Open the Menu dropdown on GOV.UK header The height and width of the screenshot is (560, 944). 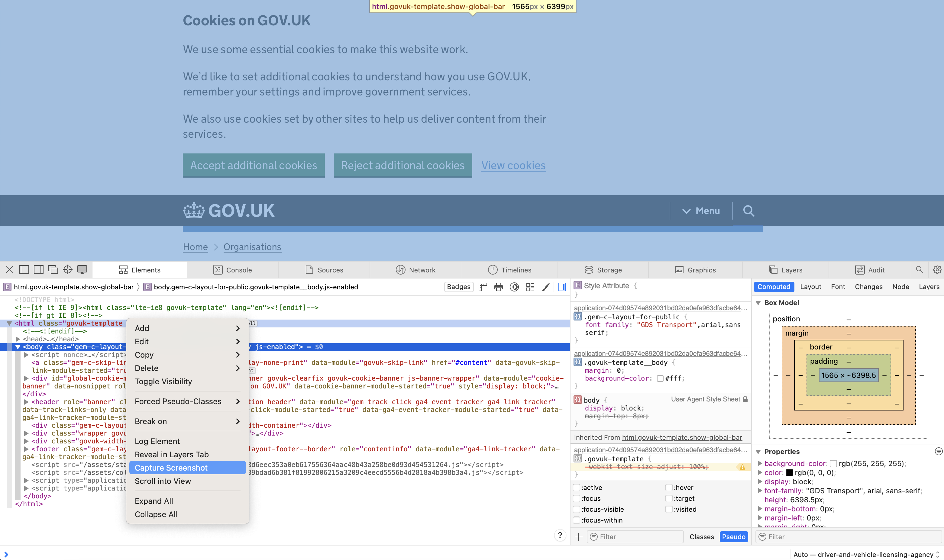[701, 211]
